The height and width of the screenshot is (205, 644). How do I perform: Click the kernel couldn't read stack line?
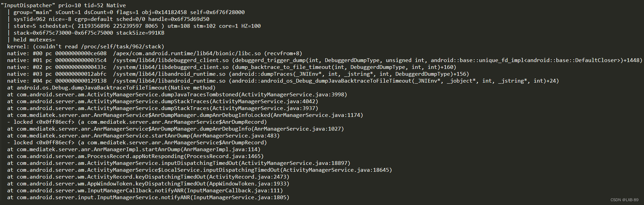tap(86, 47)
